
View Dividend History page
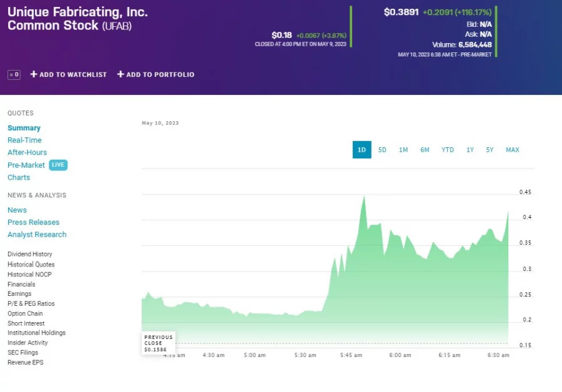pos(30,254)
